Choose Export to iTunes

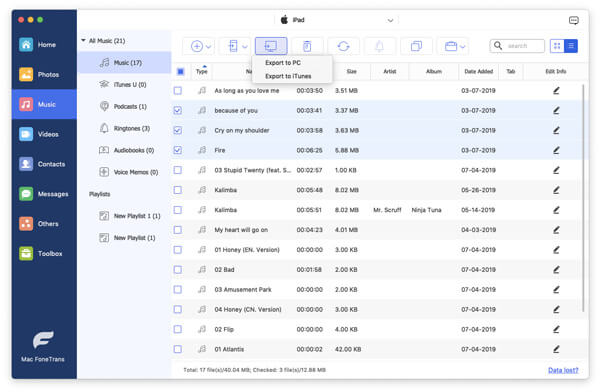point(288,76)
